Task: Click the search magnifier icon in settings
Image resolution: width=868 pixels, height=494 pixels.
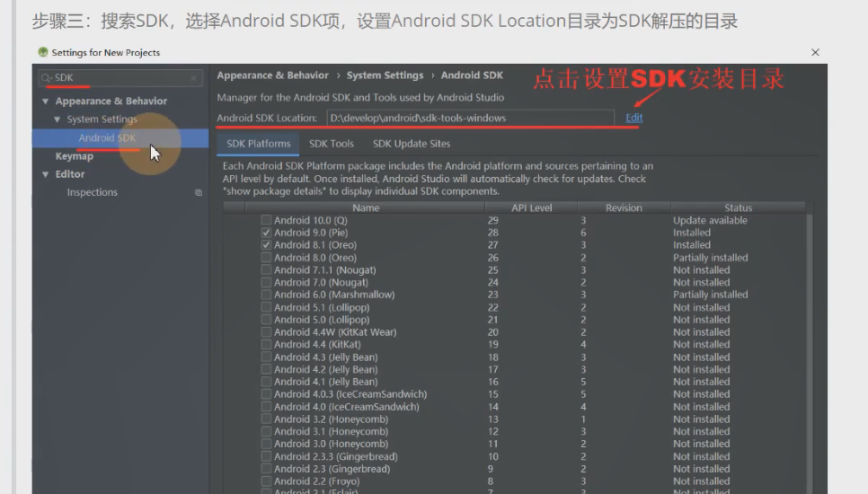Action: pos(46,78)
